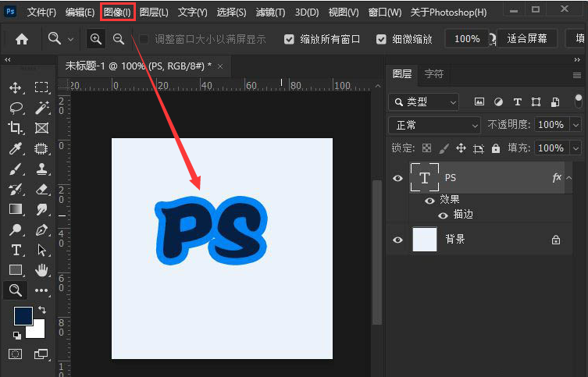Screen dimensions: 588x377
Task: Select the Eyedropper tool
Action: [x=16, y=148]
